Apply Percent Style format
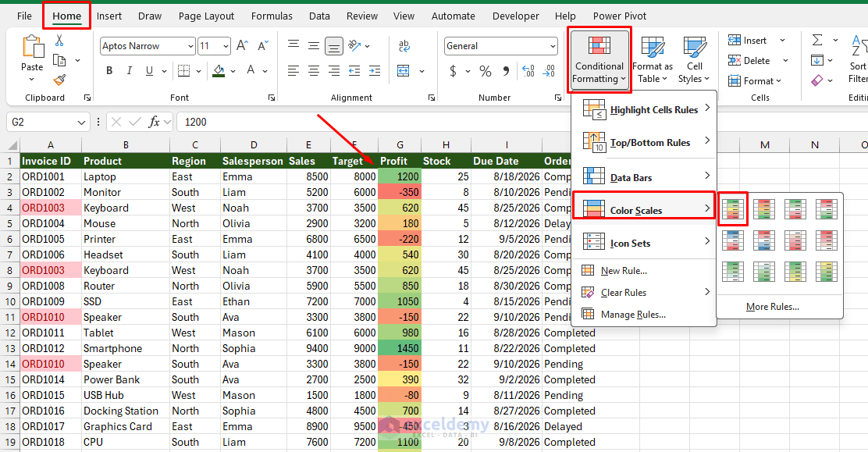The image size is (868, 452). [486, 71]
